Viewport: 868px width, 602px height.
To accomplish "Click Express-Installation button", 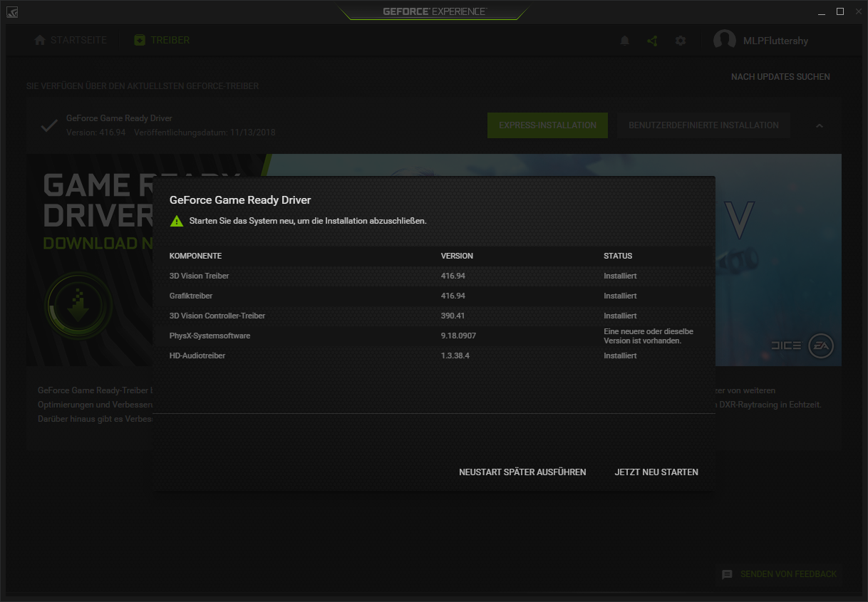I will pos(547,125).
